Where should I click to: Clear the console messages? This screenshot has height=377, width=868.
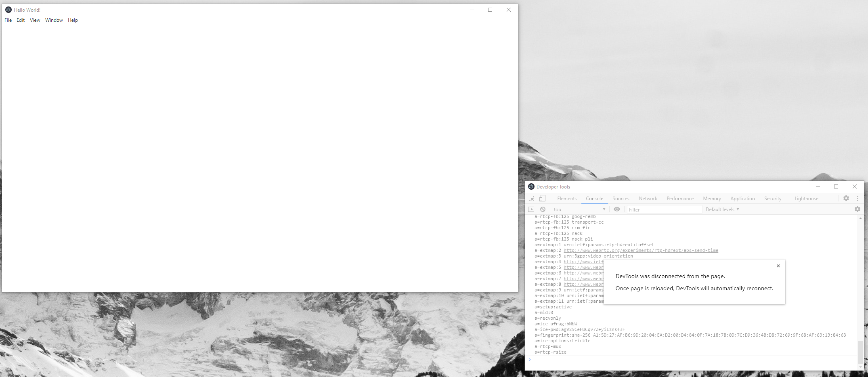click(x=543, y=209)
